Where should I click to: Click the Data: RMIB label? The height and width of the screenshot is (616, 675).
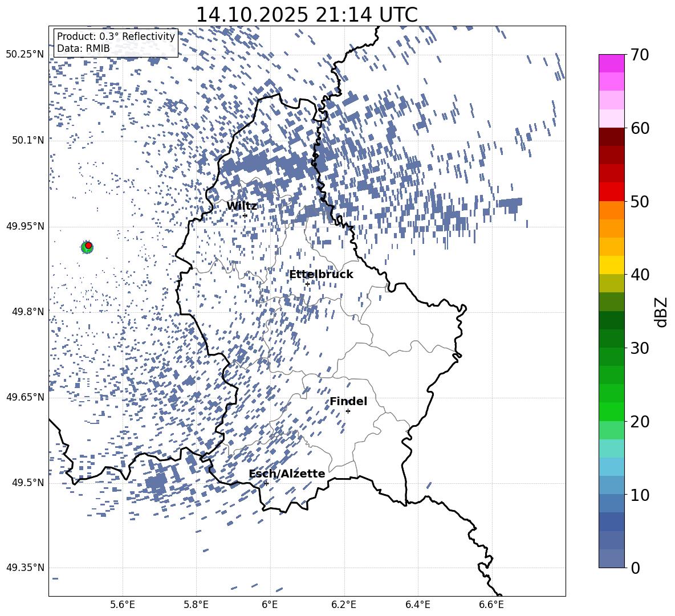pyautogui.click(x=83, y=48)
